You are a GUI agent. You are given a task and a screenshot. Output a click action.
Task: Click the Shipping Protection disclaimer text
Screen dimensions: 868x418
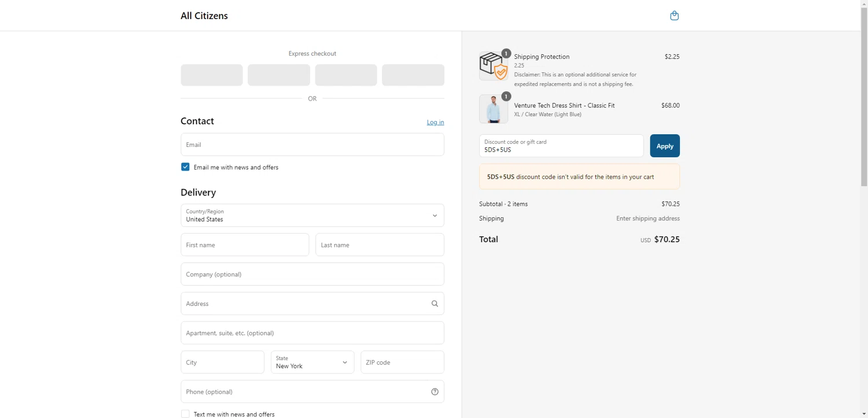pyautogui.click(x=575, y=79)
